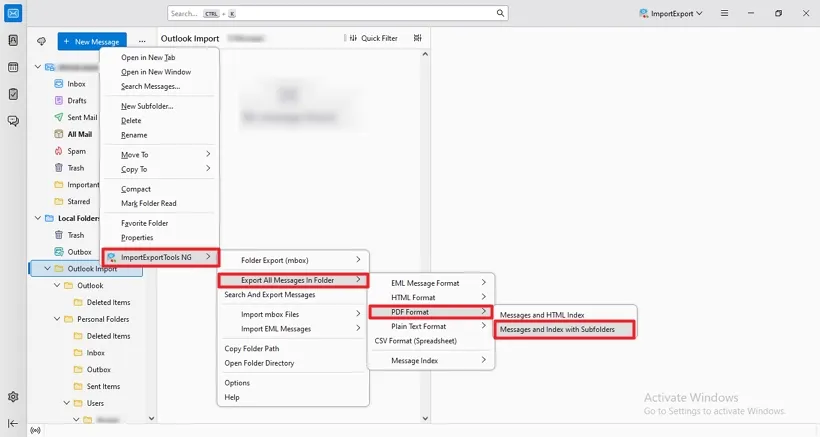The image size is (820, 437).
Task: Select the Spam folder icon
Action: (59, 151)
